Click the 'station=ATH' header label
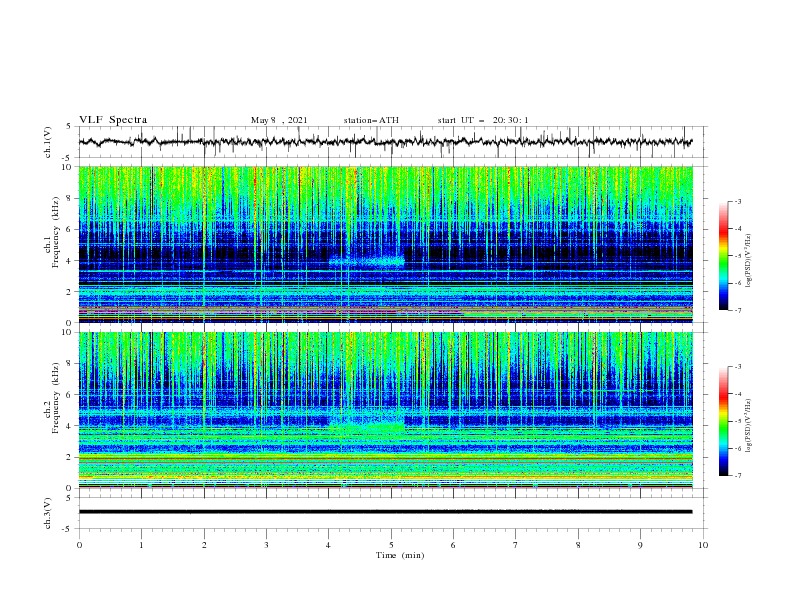The width and height of the screenshot is (792, 612). (x=371, y=120)
